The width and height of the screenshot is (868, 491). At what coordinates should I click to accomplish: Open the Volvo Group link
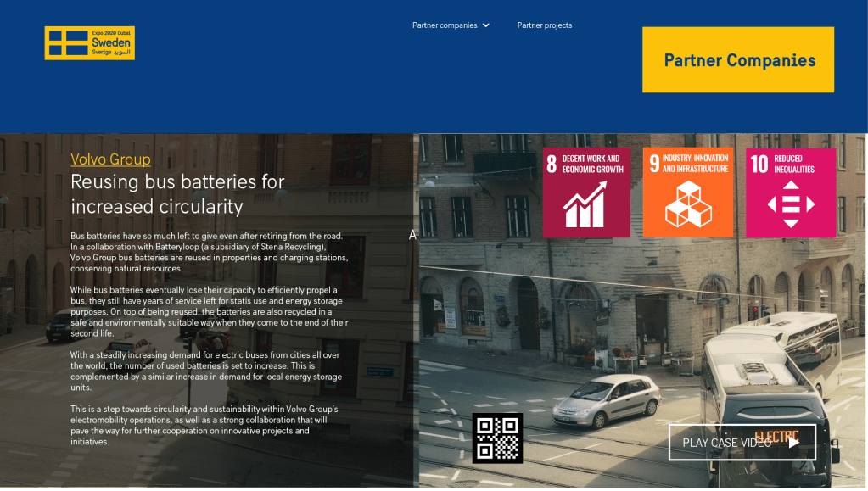click(110, 159)
